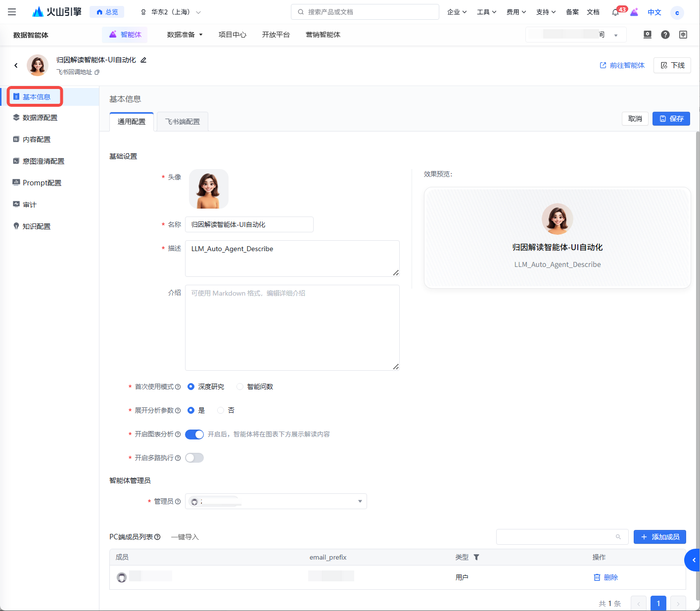
Task: Click the 下线 button
Action: pos(672,65)
